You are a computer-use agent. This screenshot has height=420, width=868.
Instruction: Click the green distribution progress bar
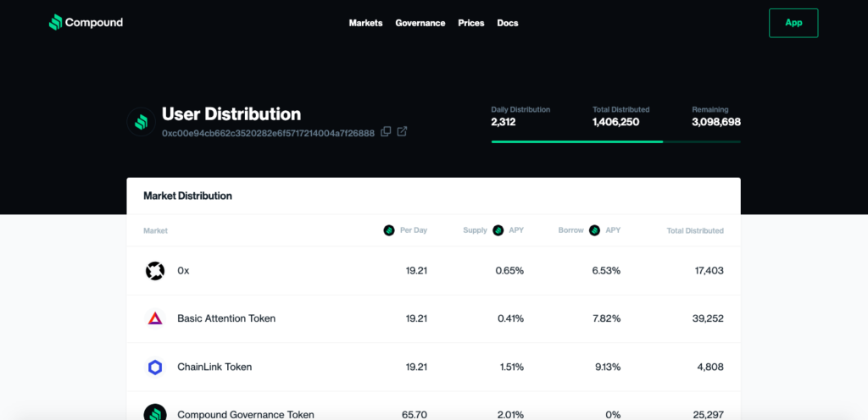coord(576,141)
